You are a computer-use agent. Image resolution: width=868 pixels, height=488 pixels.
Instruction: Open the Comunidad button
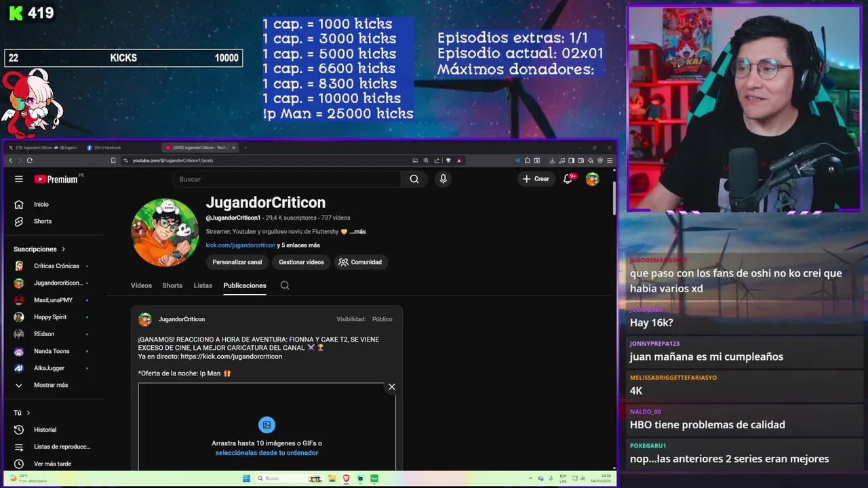click(x=360, y=262)
